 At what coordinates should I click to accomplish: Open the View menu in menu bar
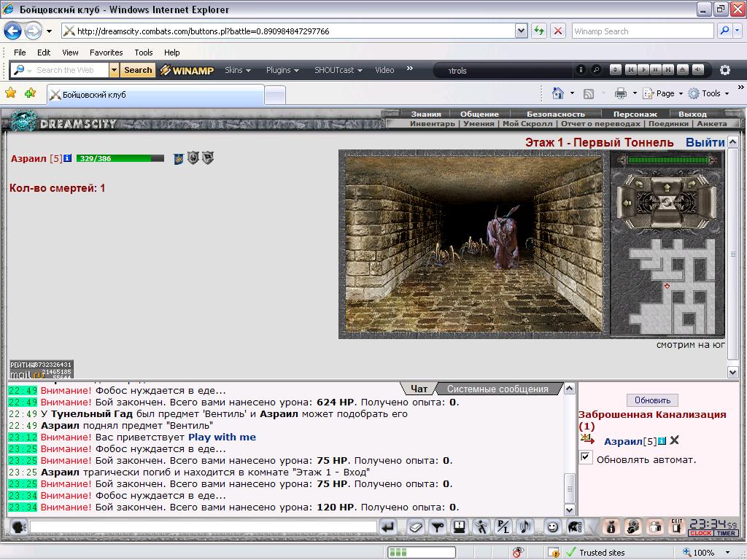tap(70, 52)
